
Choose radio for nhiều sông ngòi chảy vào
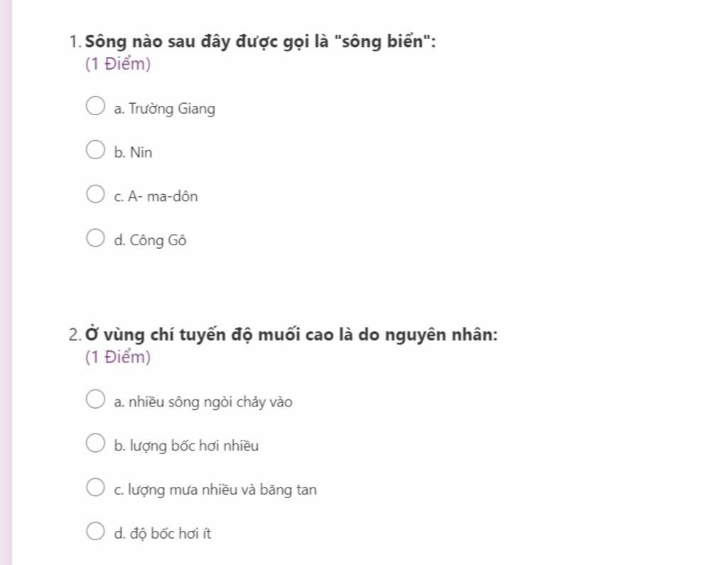pos(95,399)
